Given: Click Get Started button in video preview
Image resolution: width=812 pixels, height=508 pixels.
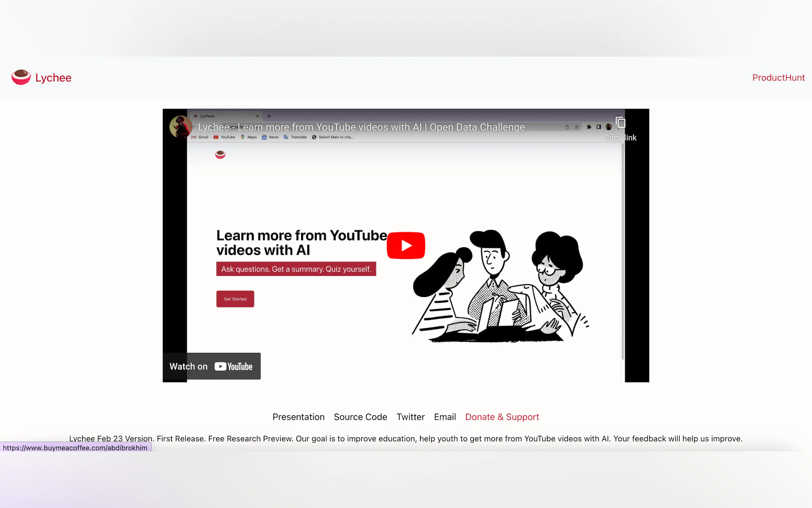Looking at the screenshot, I should [235, 299].
